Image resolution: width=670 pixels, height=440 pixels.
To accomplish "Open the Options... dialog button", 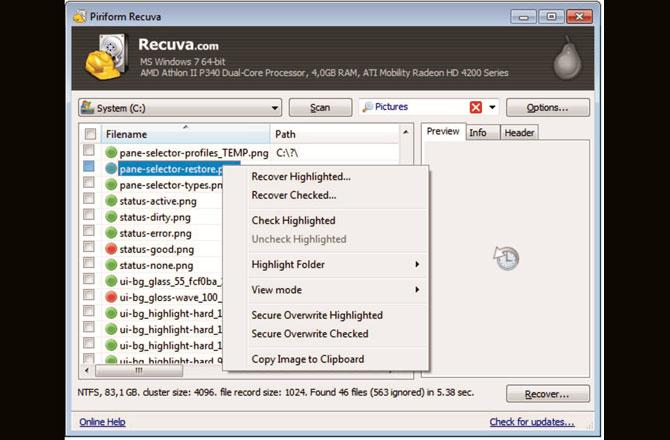I will 548,108.
